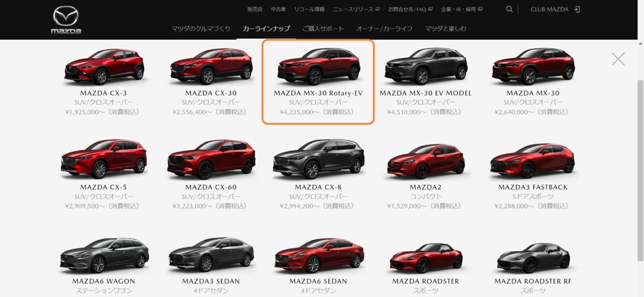Click the MAZDA6 WAGON car image

pyautogui.click(x=104, y=255)
